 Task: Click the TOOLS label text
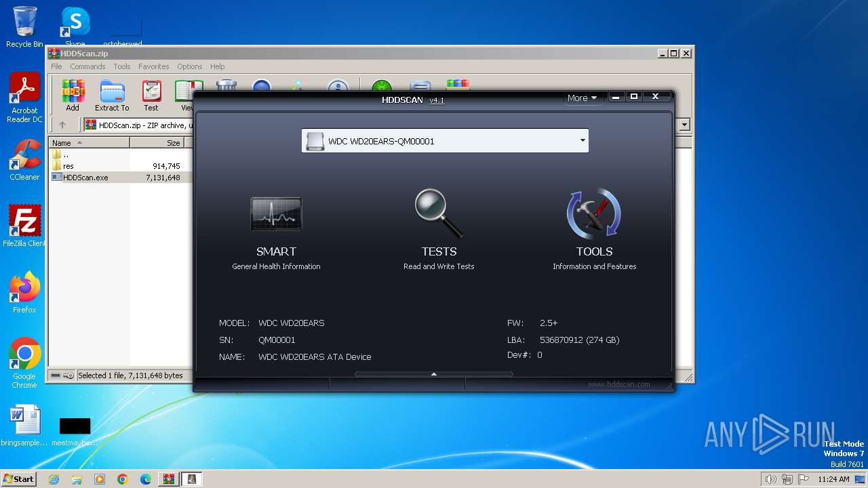point(595,251)
